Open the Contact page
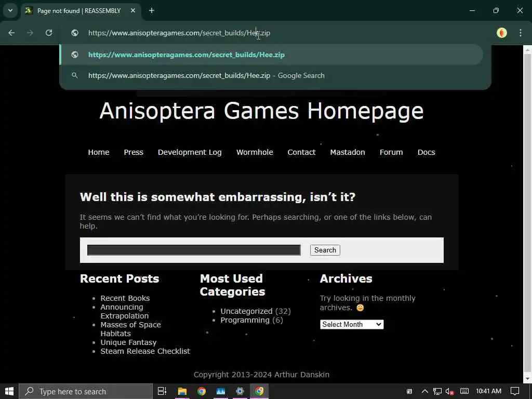This screenshot has width=532, height=399. (x=301, y=152)
